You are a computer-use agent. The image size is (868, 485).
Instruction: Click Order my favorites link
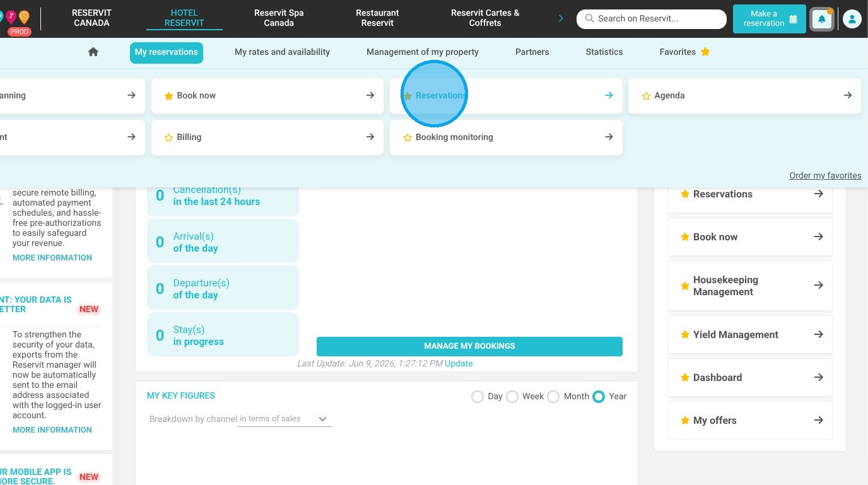click(x=825, y=176)
